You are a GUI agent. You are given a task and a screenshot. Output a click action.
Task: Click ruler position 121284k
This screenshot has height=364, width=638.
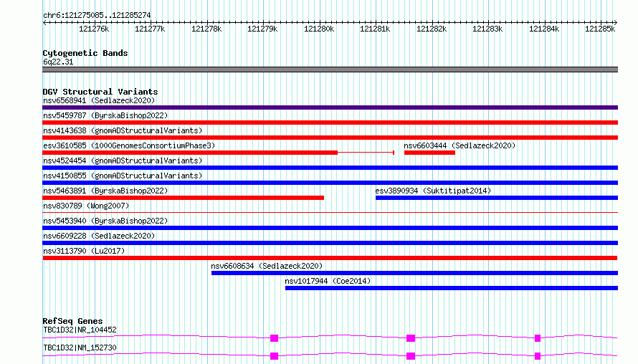point(544,29)
